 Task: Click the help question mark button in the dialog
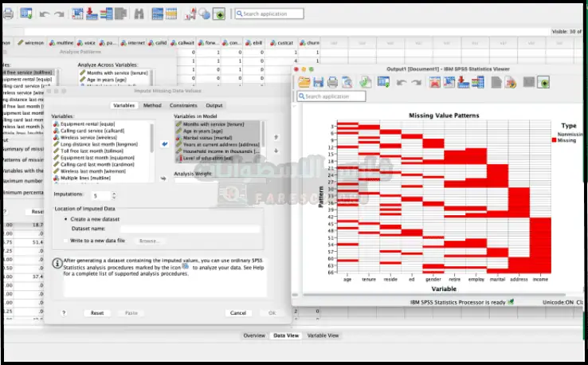point(64,313)
